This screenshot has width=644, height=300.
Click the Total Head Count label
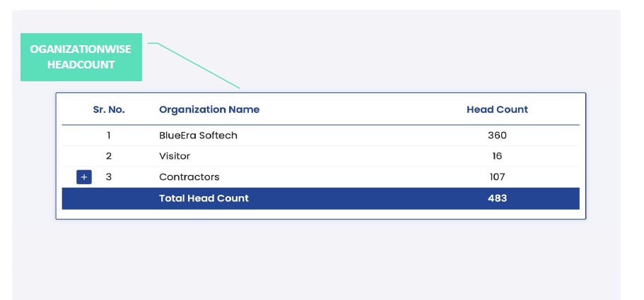point(204,198)
